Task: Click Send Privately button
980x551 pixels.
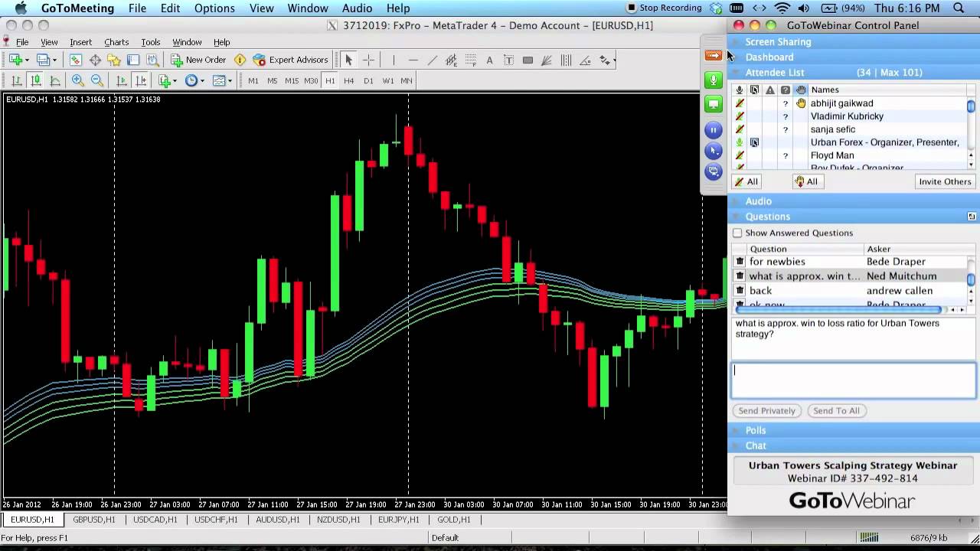Action: click(x=766, y=411)
